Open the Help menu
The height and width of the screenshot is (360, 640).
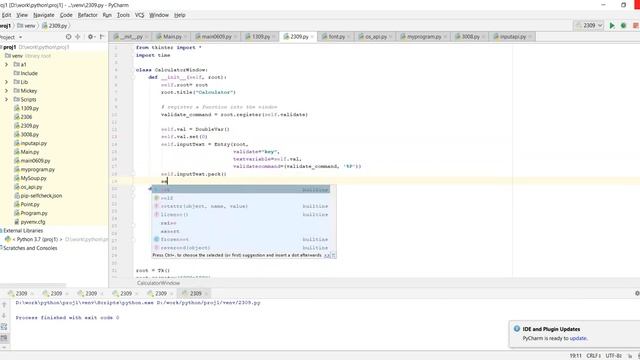(x=180, y=15)
